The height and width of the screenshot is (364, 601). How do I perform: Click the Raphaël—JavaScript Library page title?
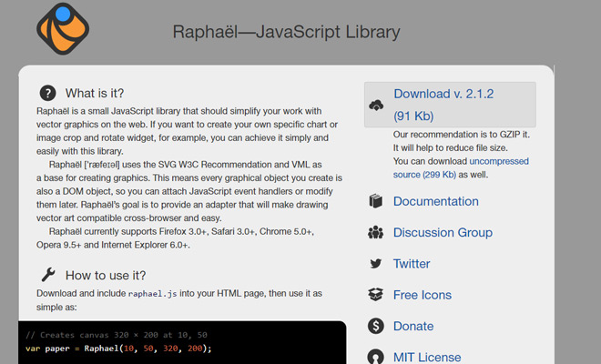point(286,33)
